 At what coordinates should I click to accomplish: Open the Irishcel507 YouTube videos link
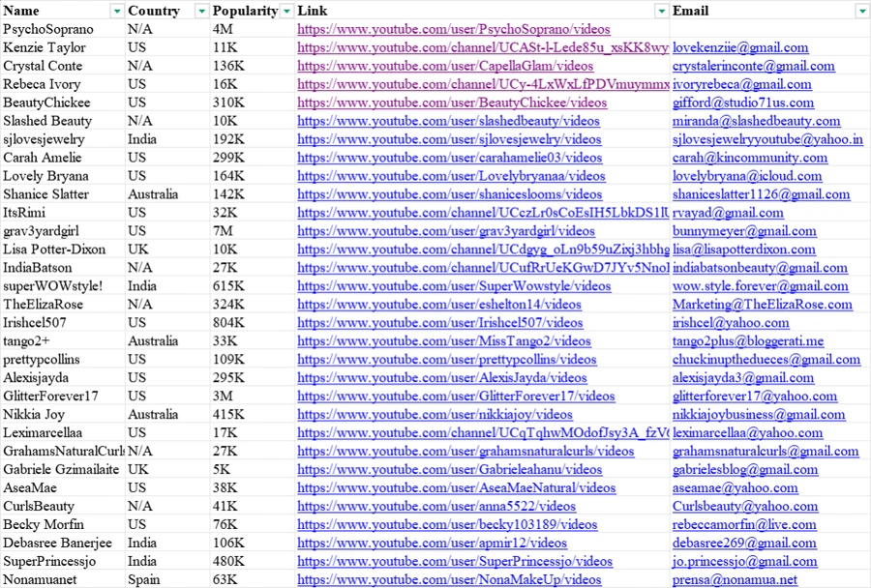click(440, 323)
